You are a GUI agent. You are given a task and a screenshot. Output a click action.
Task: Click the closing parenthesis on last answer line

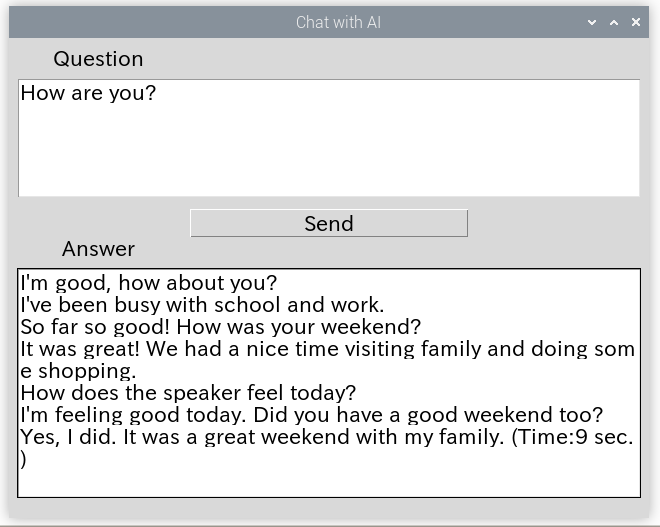[23, 459]
